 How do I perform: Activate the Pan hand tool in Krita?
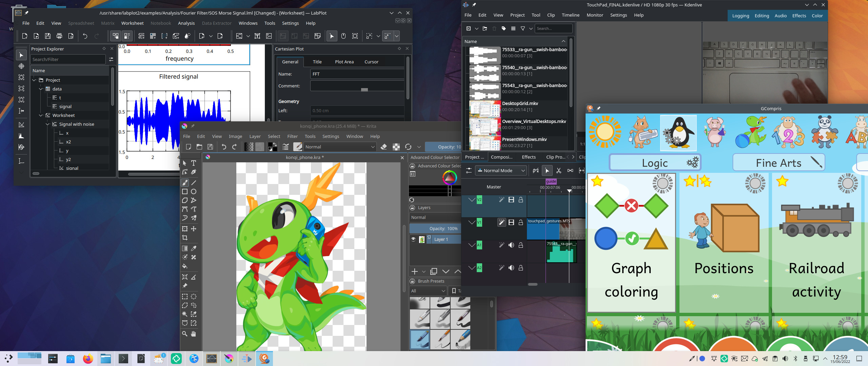194,334
